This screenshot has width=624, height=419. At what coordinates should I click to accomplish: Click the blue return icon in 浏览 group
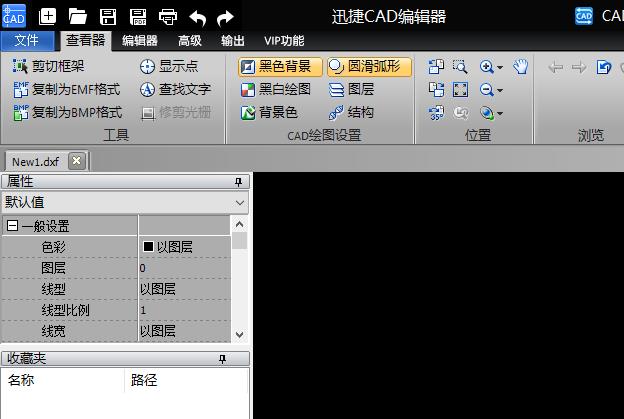pos(604,67)
